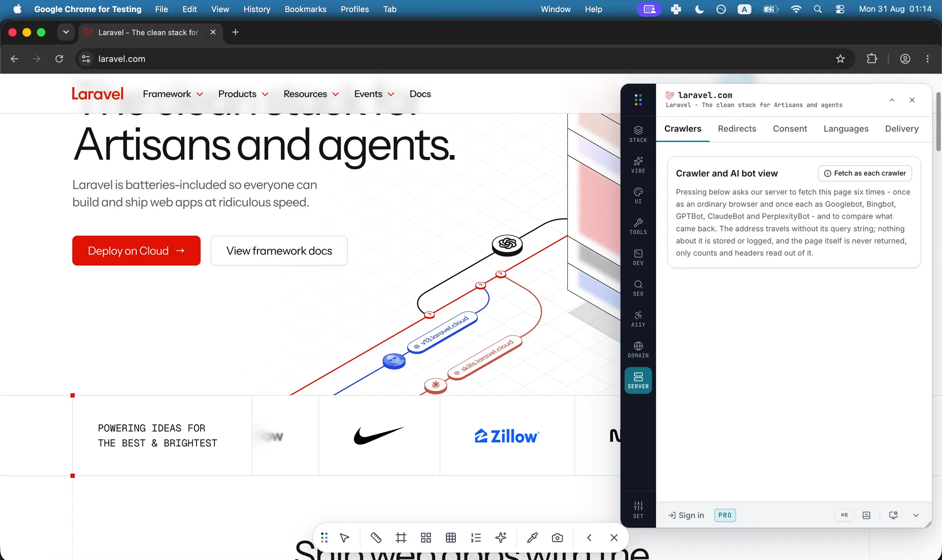
Task: Take a screenshot with the camera tool
Action: [557, 538]
